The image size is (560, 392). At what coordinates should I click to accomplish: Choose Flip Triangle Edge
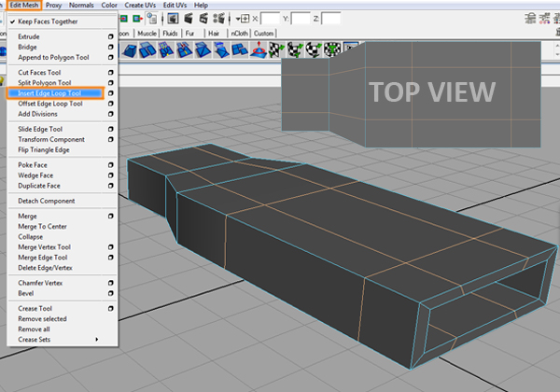[x=44, y=149]
